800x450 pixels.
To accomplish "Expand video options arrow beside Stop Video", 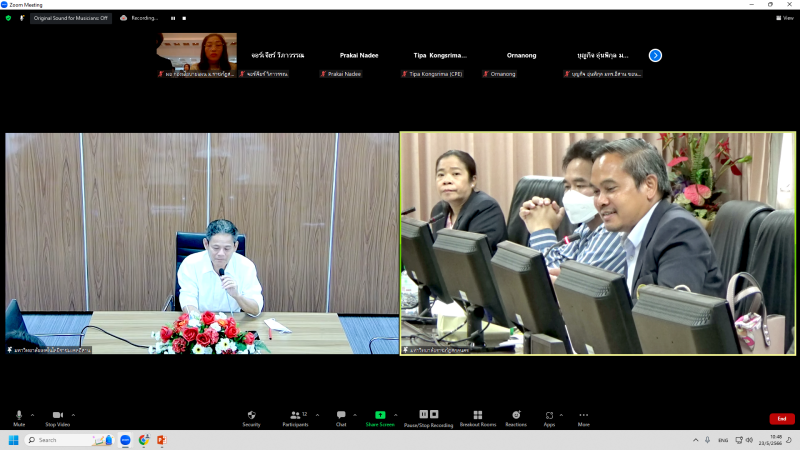I will click(x=73, y=414).
